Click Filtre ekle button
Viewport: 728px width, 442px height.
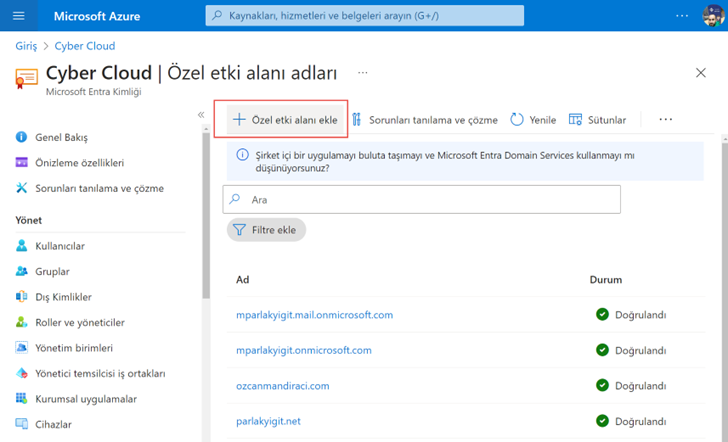tap(266, 230)
